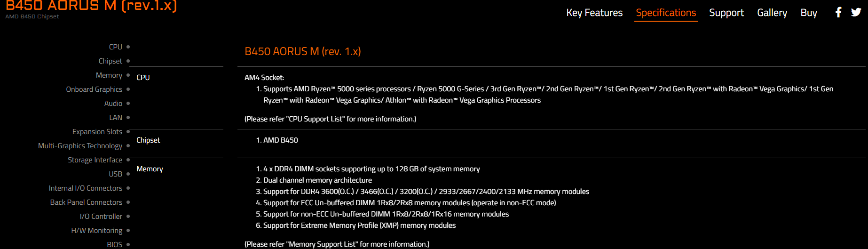This screenshot has height=249, width=868.
Task: Click the Buy link
Action: pyautogui.click(x=809, y=13)
